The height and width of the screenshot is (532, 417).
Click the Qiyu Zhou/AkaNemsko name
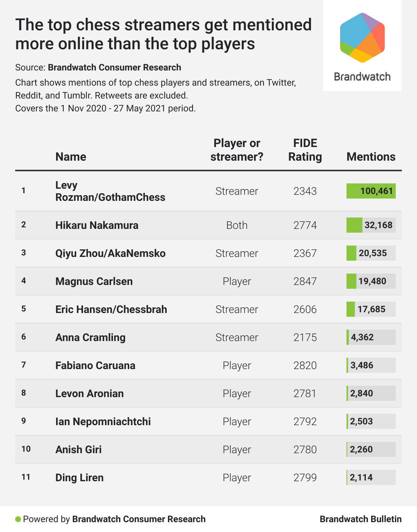coord(110,253)
